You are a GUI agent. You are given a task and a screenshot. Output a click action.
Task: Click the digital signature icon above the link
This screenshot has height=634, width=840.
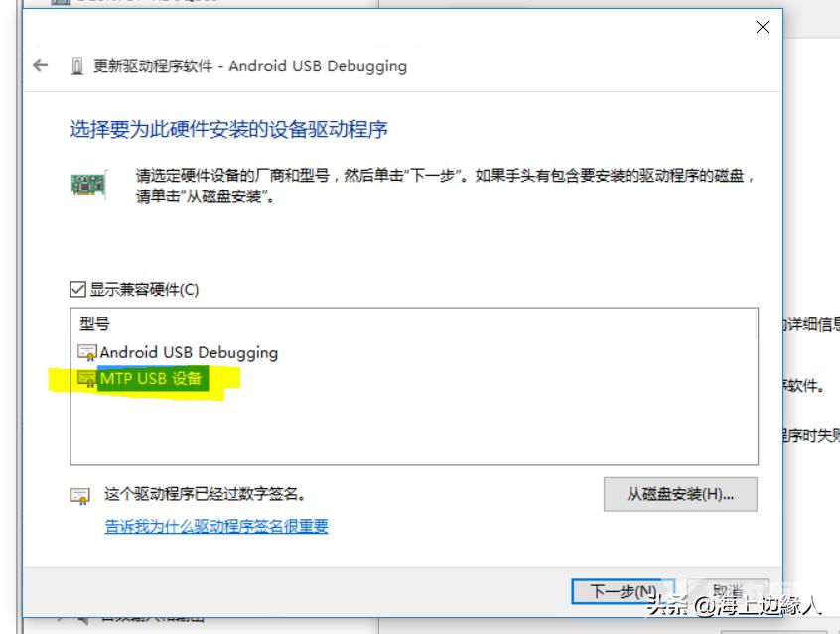tap(80, 496)
